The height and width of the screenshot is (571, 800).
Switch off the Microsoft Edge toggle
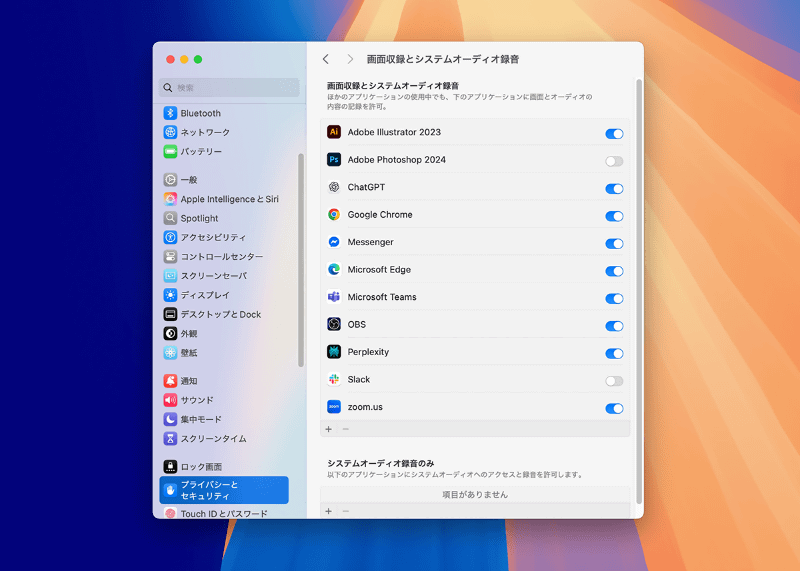614,271
